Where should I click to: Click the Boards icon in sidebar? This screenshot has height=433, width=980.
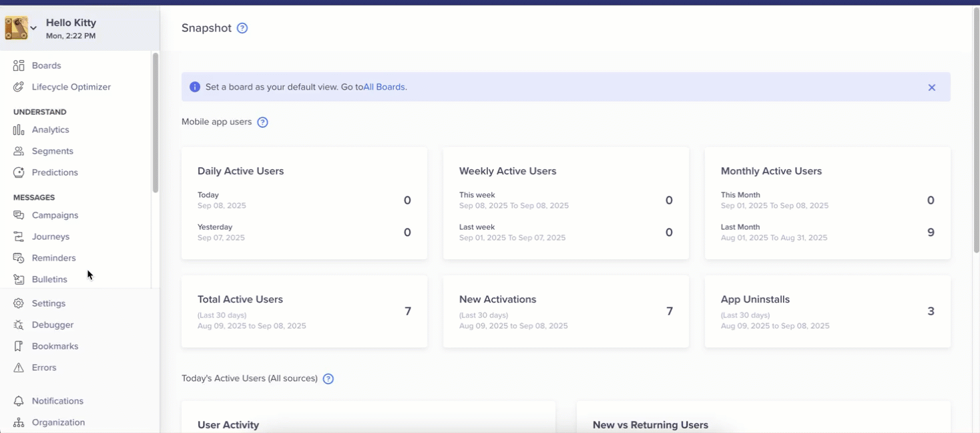(x=19, y=65)
